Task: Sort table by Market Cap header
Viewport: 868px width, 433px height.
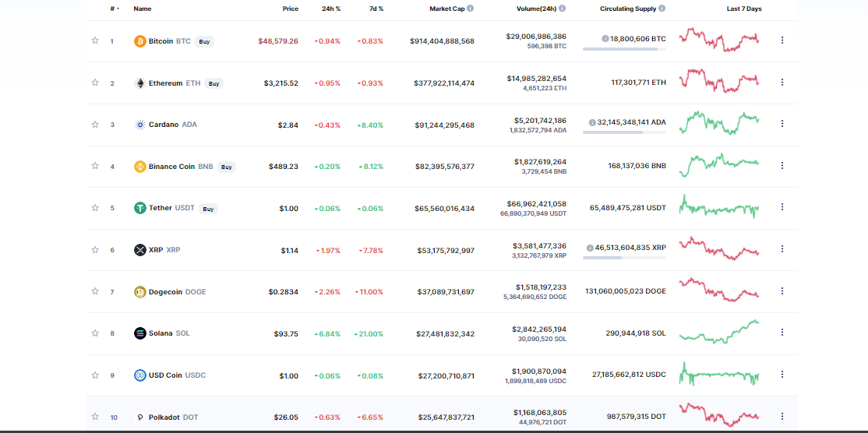Action: [446, 9]
